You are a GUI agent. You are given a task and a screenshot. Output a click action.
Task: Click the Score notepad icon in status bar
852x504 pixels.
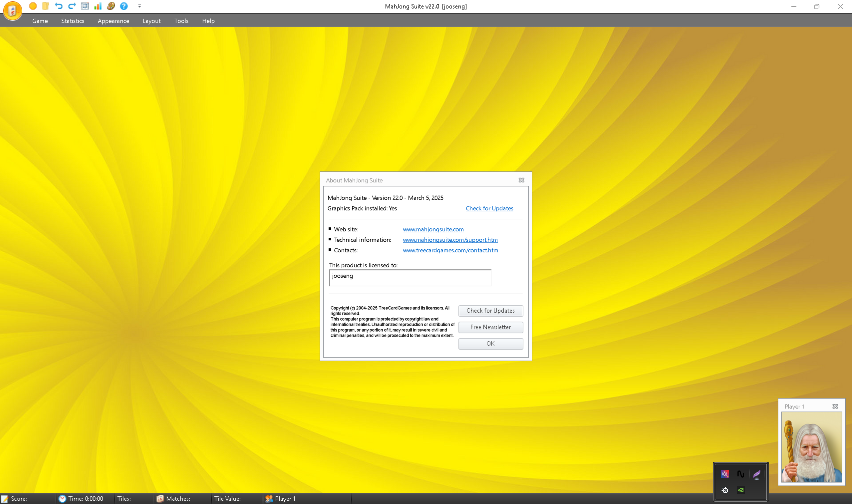[x=4, y=499]
